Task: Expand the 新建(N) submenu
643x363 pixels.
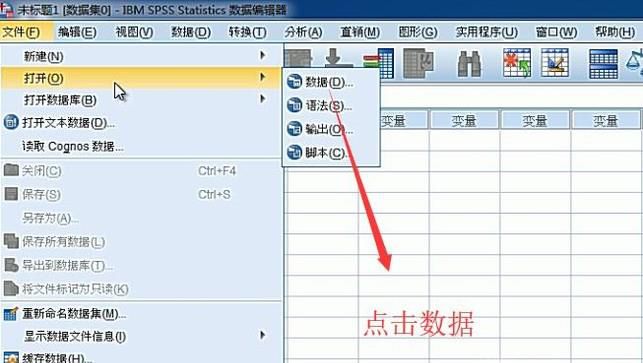Action: [141, 56]
